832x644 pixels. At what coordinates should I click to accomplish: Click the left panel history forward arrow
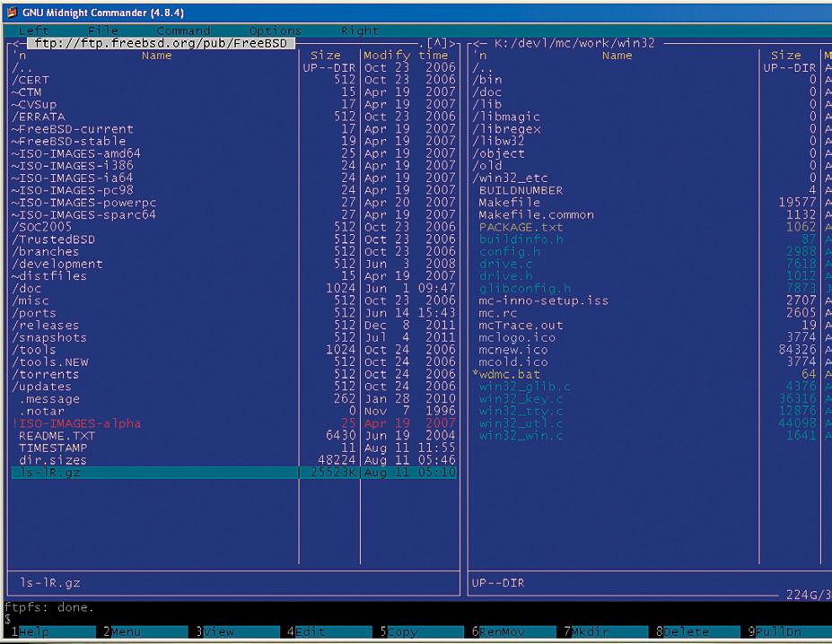tap(452, 43)
